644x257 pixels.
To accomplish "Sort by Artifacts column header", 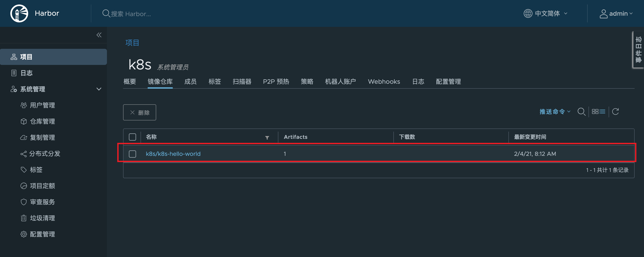I will [296, 137].
